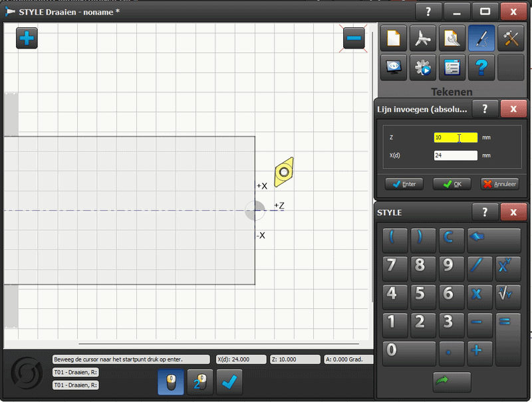The height and width of the screenshot is (402, 532).
Task: Click the blue plus zoom-in button
Action: [x=27, y=38]
